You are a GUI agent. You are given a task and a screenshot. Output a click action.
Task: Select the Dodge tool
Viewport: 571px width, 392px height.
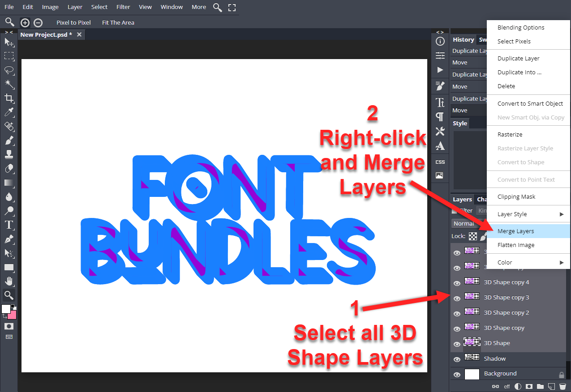[9, 211]
